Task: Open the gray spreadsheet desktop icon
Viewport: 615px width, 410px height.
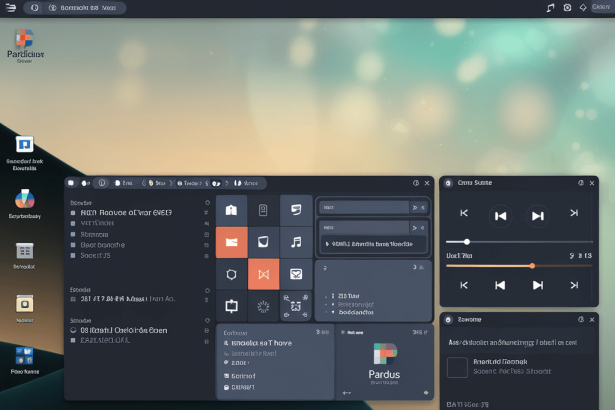Action: [25, 251]
